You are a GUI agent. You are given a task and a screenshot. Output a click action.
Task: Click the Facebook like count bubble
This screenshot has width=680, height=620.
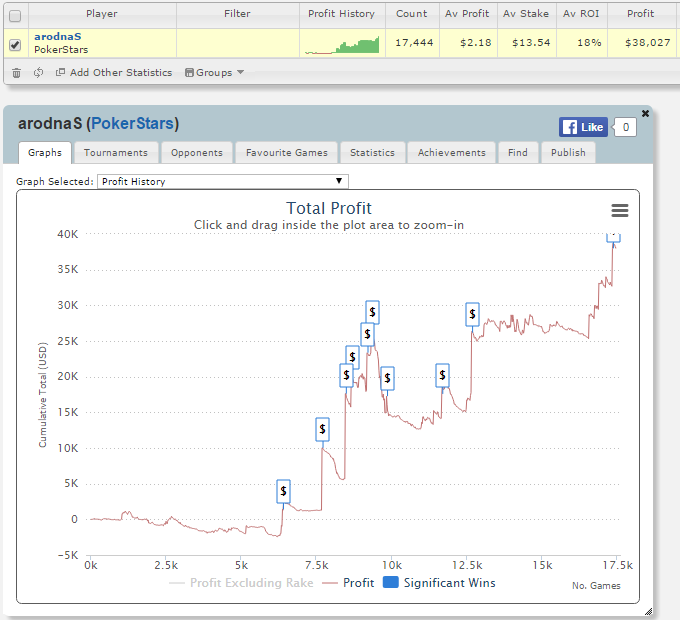click(625, 127)
